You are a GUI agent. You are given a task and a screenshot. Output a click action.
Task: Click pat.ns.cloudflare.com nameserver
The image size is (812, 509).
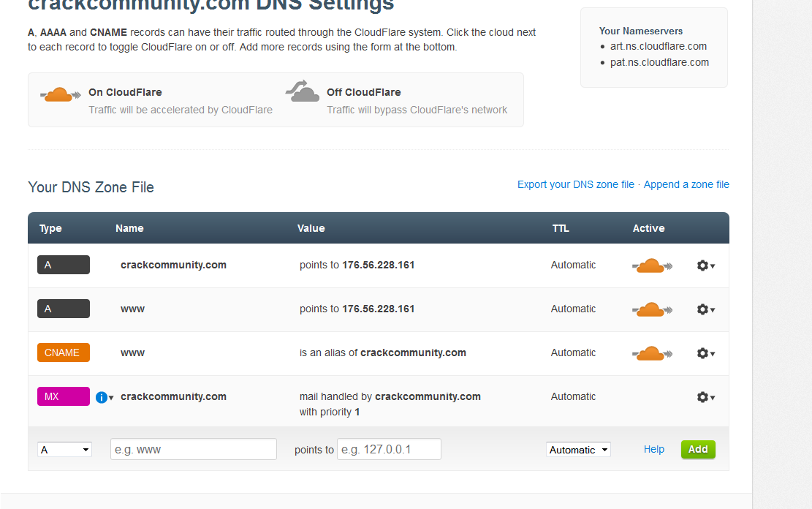(x=659, y=62)
